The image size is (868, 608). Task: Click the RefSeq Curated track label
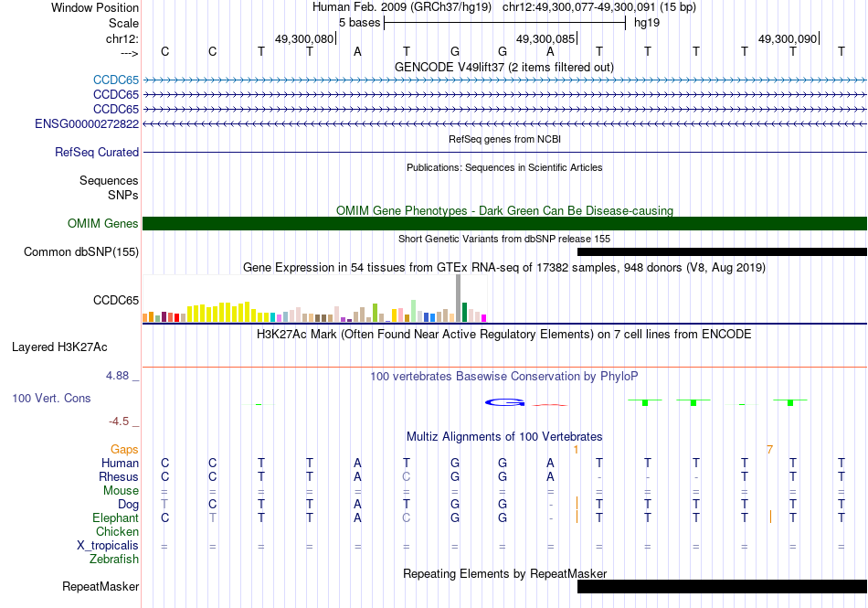(97, 153)
